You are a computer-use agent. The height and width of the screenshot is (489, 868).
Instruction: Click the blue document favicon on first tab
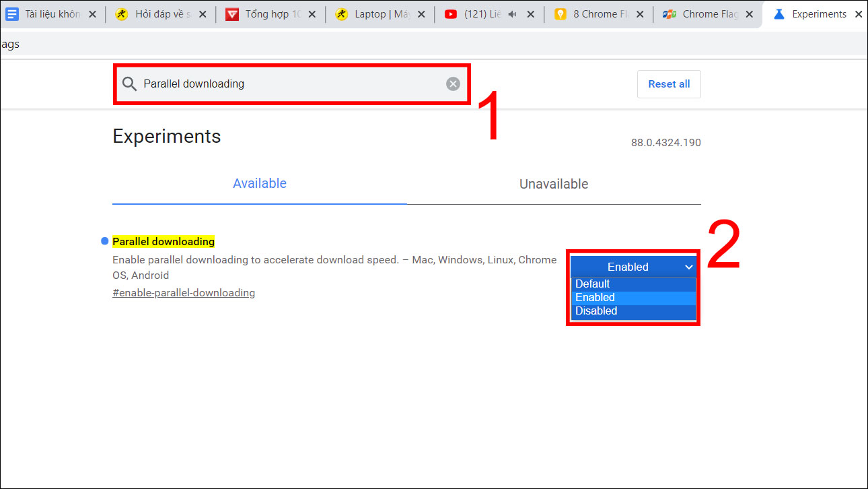pos(11,13)
